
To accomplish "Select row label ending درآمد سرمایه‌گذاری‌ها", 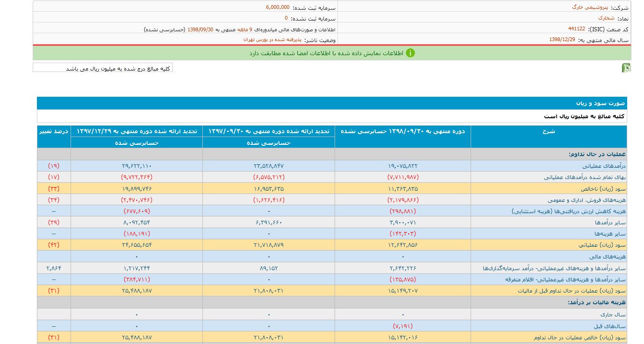I will point(554,268).
